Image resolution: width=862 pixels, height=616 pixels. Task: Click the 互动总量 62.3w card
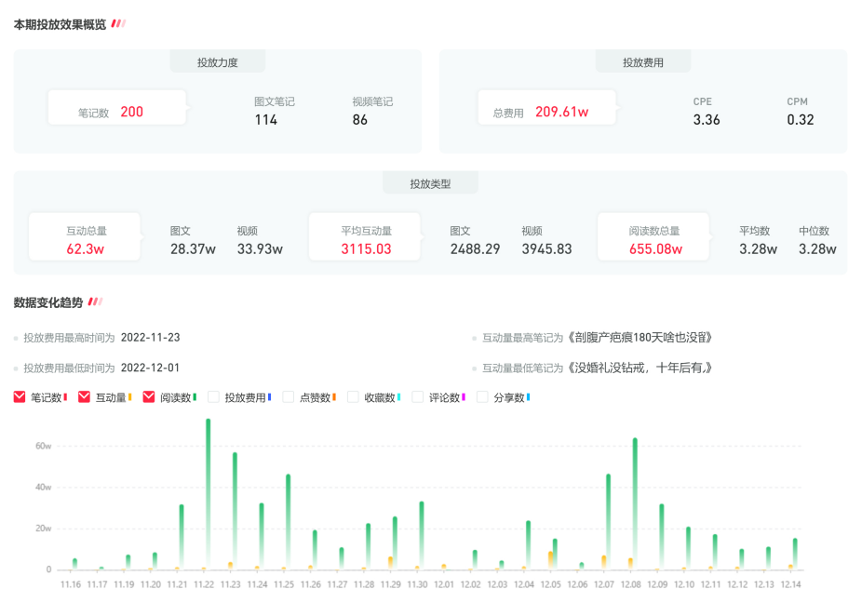(x=85, y=239)
